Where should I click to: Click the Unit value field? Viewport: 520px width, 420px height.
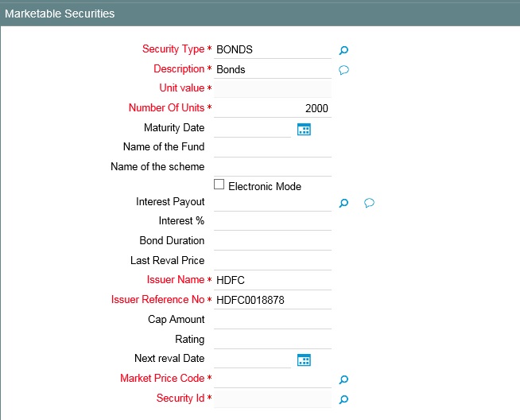click(272, 88)
